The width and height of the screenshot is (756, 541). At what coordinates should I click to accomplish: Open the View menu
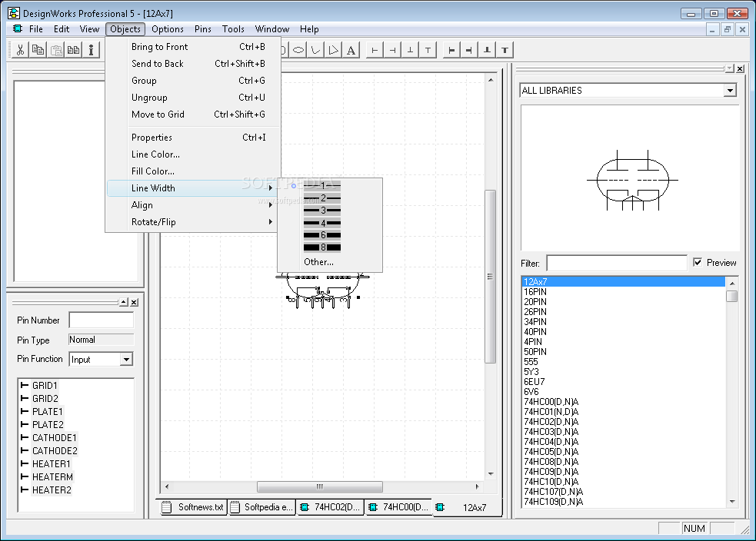(x=89, y=29)
